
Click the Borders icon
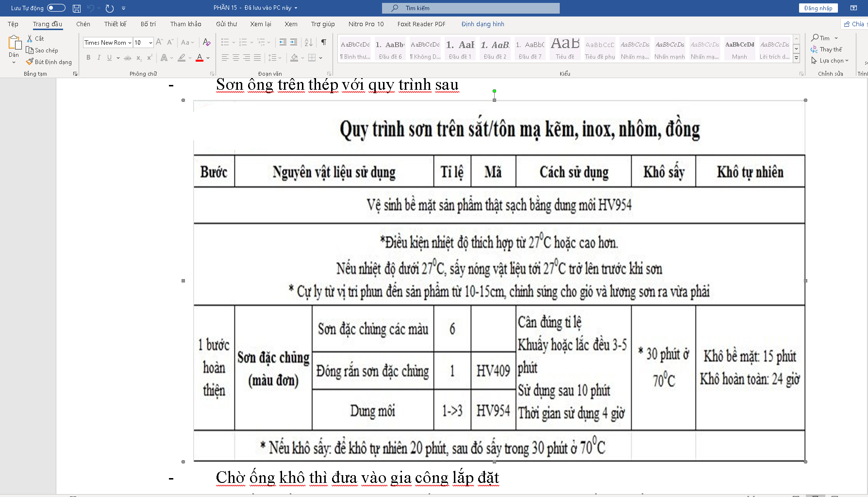312,58
